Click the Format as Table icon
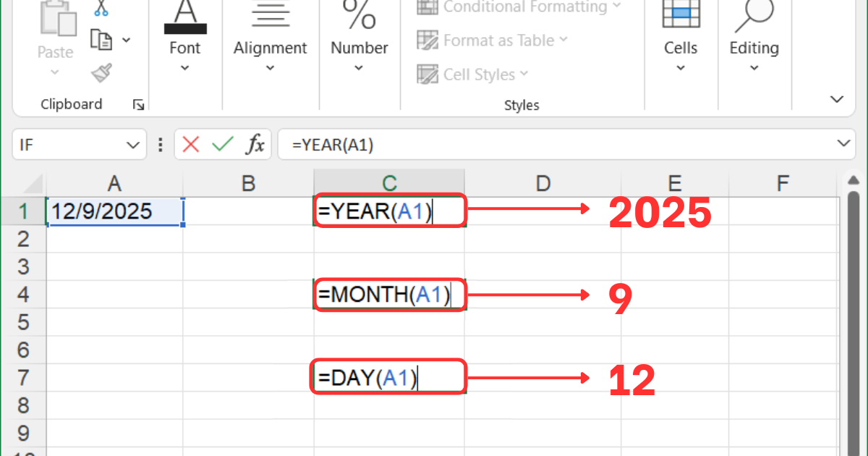Viewport: 868px width, 456px height. 428,41
